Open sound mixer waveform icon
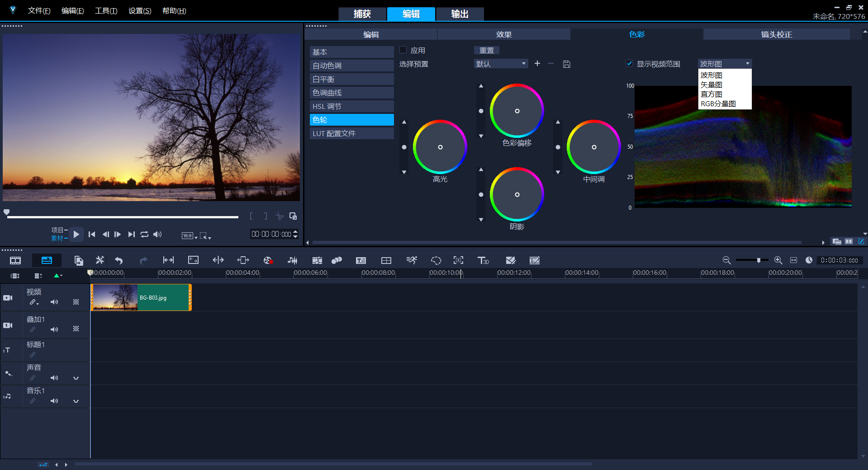The height and width of the screenshot is (470, 868). 293,260
